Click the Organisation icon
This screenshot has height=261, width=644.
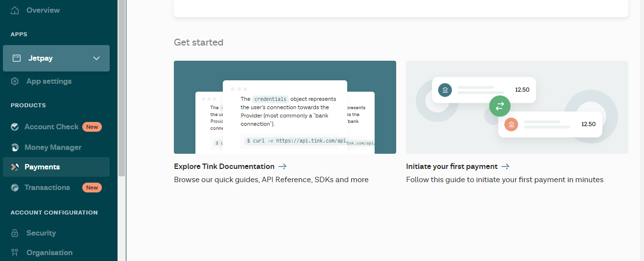(x=15, y=253)
